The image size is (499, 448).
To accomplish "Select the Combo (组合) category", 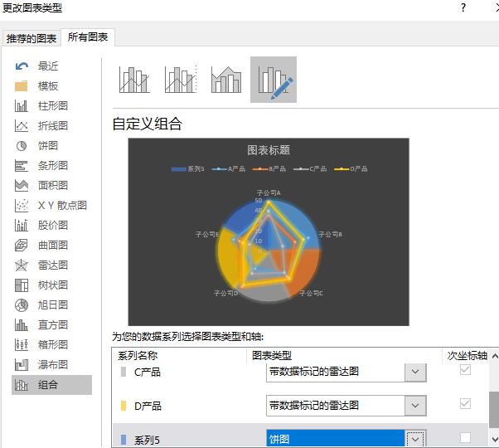I will point(52,385).
